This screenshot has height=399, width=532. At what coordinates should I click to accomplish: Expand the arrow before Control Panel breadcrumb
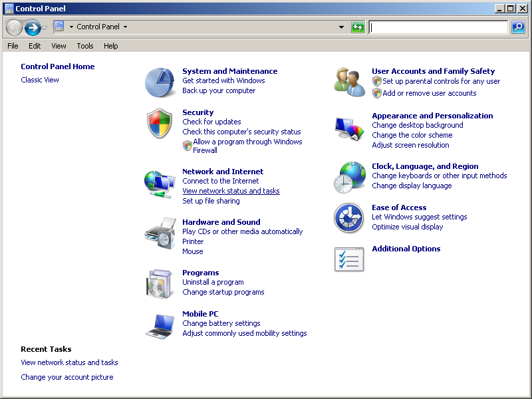coord(71,27)
